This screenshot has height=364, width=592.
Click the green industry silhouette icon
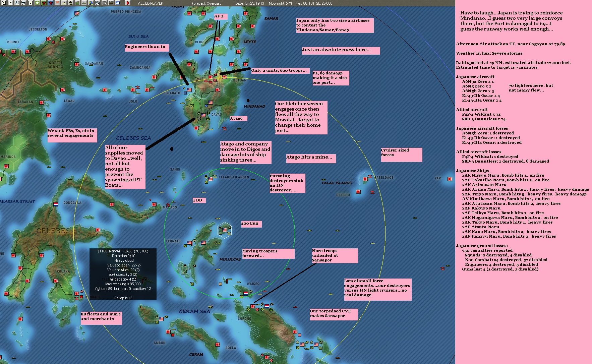(x=77, y=3)
